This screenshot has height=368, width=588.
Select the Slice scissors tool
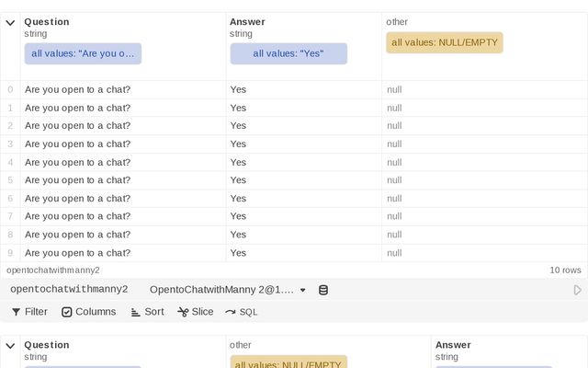pos(195,312)
